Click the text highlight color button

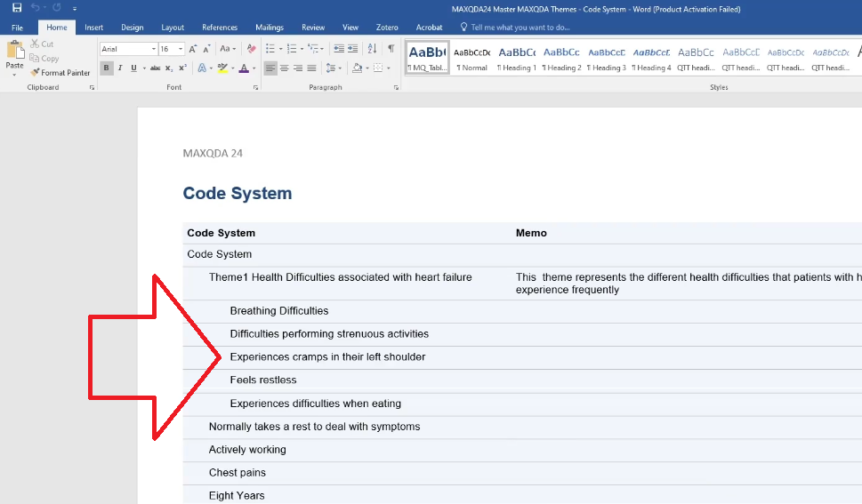point(222,68)
